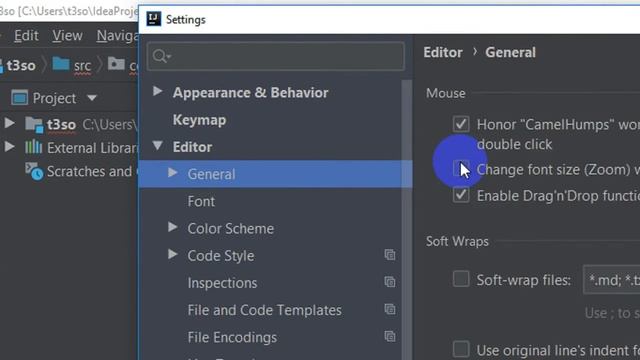The height and width of the screenshot is (360, 640).
Task: Click the copy icon beside File and Code Templates
Action: [x=390, y=309]
